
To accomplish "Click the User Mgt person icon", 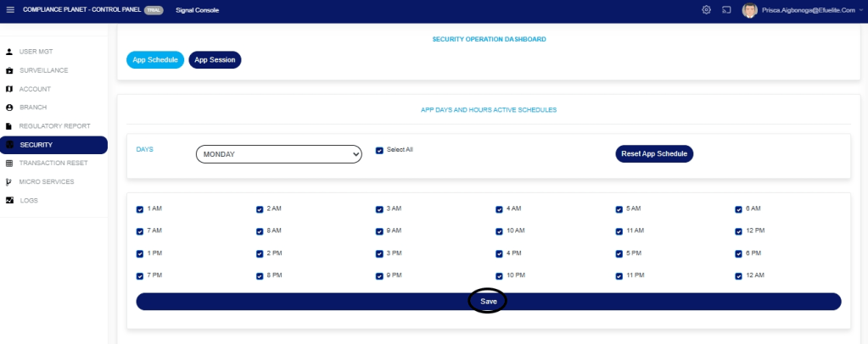I will (9, 52).
